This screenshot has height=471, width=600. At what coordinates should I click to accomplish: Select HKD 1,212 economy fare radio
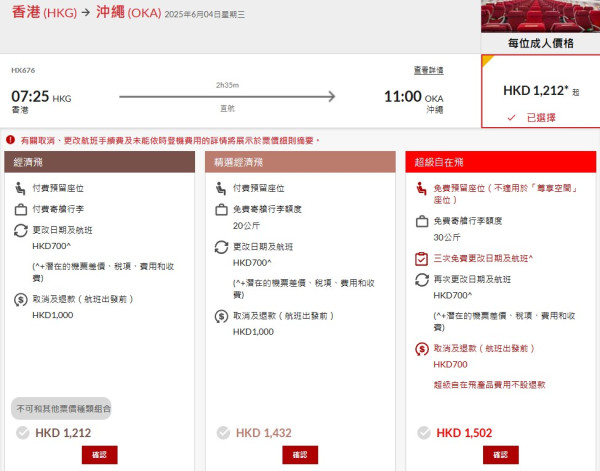pyautogui.click(x=23, y=433)
